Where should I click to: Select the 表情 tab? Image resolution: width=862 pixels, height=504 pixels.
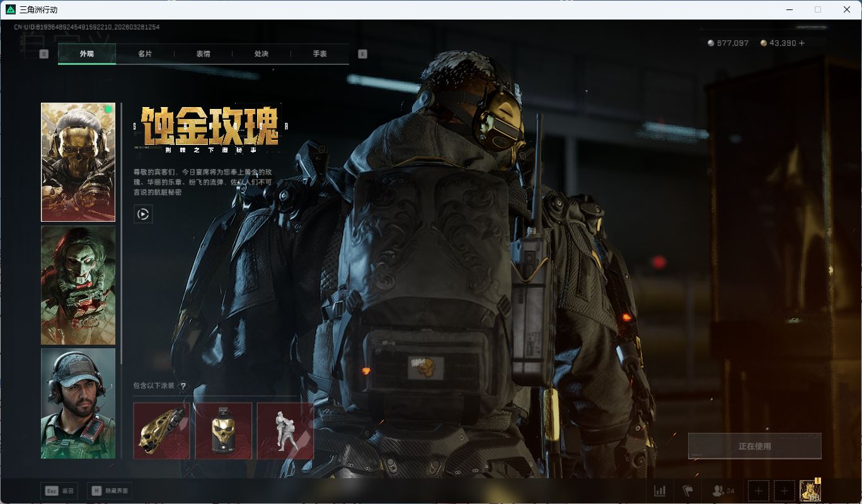[203, 54]
